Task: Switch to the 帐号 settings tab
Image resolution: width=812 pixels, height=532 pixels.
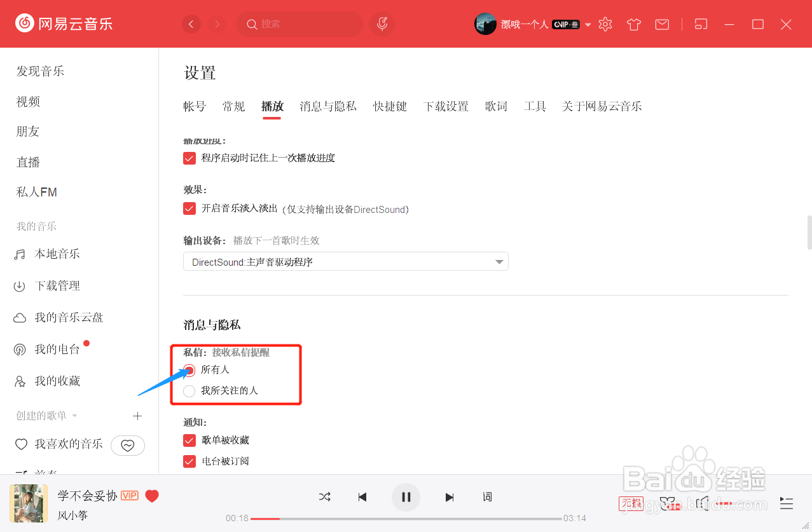Action: pyautogui.click(x=195, y=106)
